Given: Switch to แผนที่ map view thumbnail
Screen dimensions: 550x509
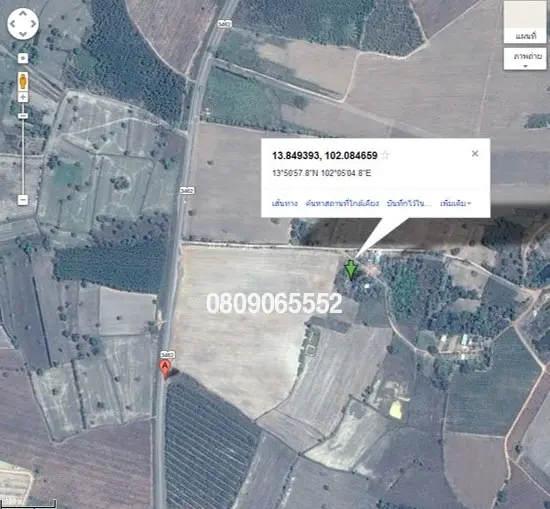Looking at the screenshot, I should 525,22.
